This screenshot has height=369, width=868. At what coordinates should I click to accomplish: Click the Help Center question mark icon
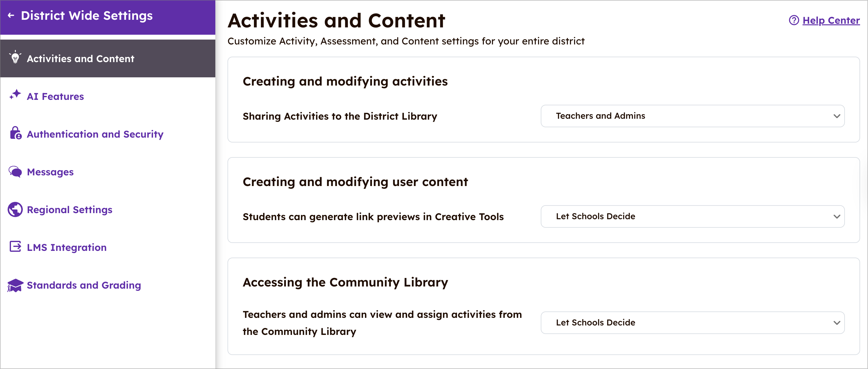tap(793, 20)
